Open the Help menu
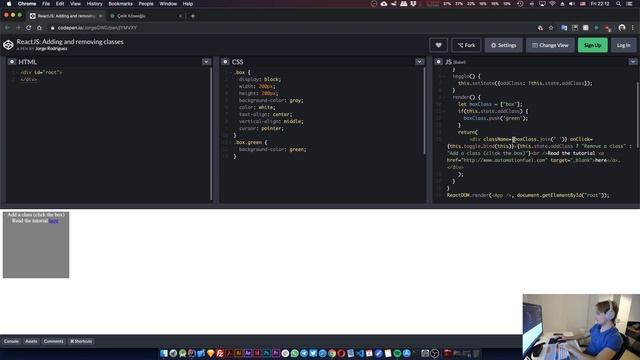This screenshot has height=360, width=640. click(x=188, y=4)
